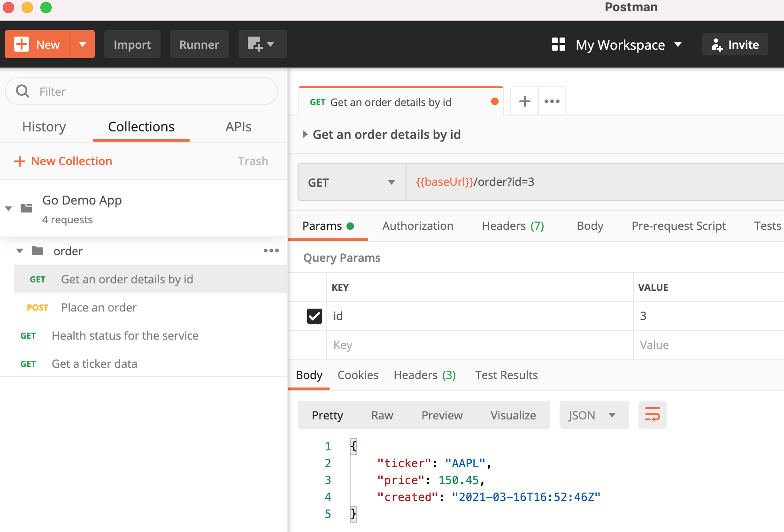Click the Go Demo App folder icon
Image resolution: width=784 pixels, height=532 pixels.
coord(26,208)
